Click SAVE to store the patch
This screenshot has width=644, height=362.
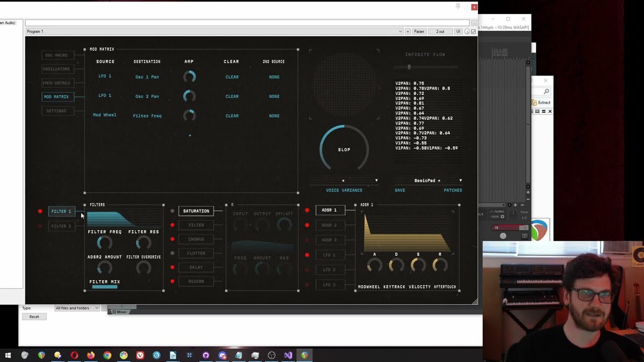400,190
